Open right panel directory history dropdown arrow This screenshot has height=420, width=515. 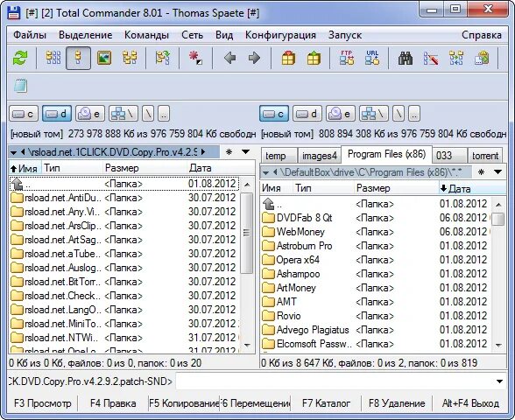tap(497, 171)
